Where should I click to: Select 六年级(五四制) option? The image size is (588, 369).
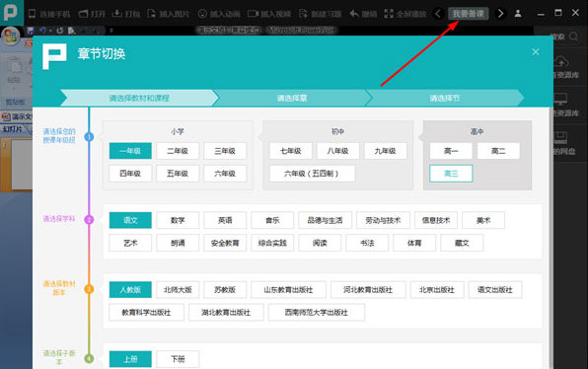coord(312,174)
